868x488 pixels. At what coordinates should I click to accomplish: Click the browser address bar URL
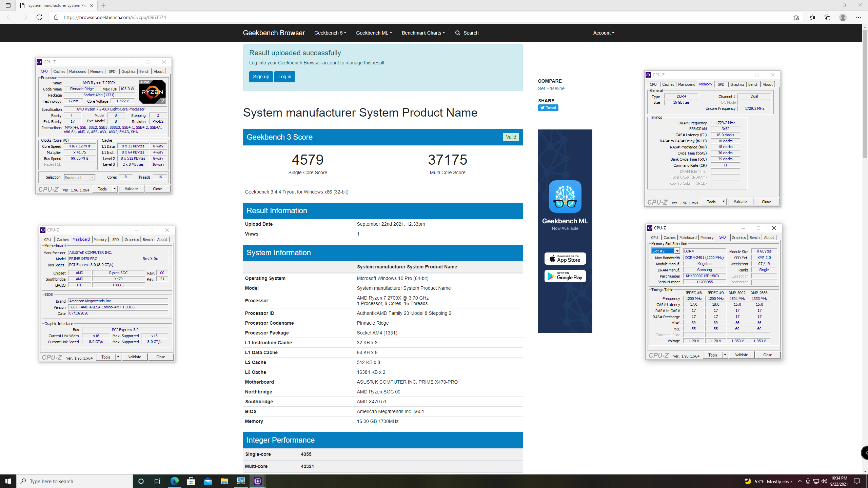click(115, 17)
